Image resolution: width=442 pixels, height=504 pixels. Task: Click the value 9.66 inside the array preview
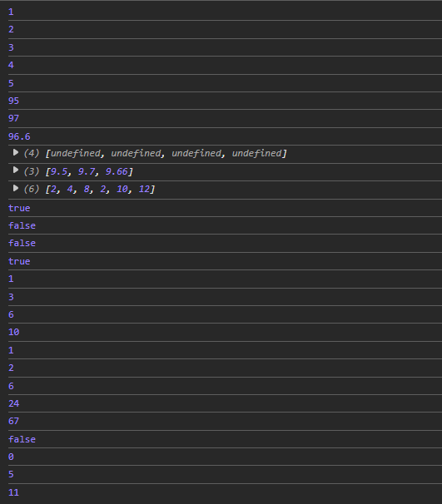point(117,171)
